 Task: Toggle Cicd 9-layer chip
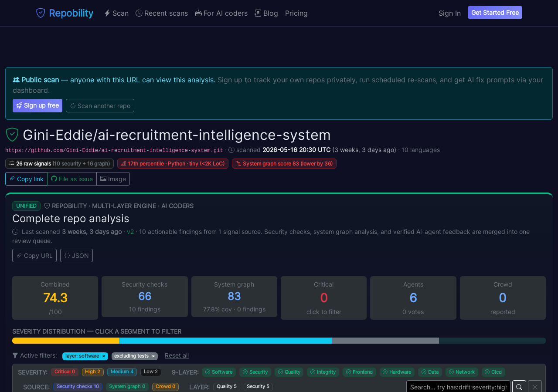[x=493, y=372]
